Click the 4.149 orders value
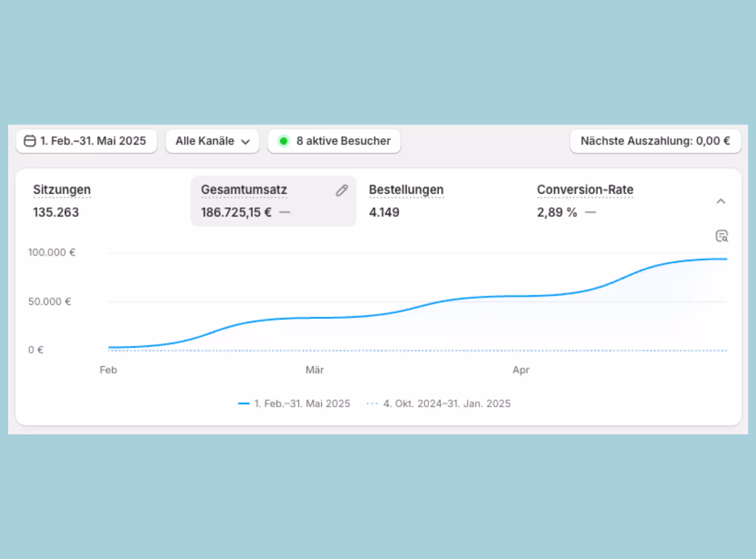The height and width of the screenshot is (559, 756). tap(384, 212)
